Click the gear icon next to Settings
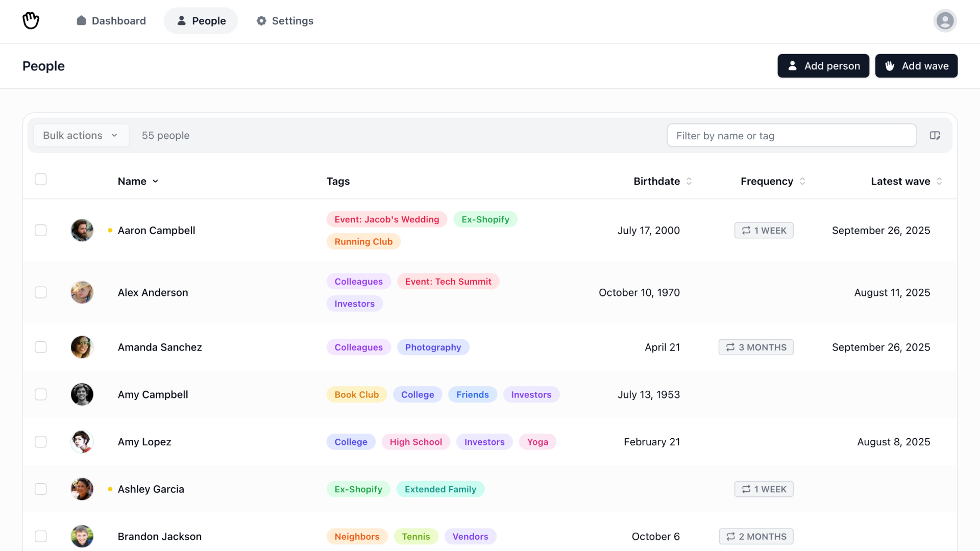The width and height of the screenshot is (980, 551). pyautogui.click(x=261, y=21)
